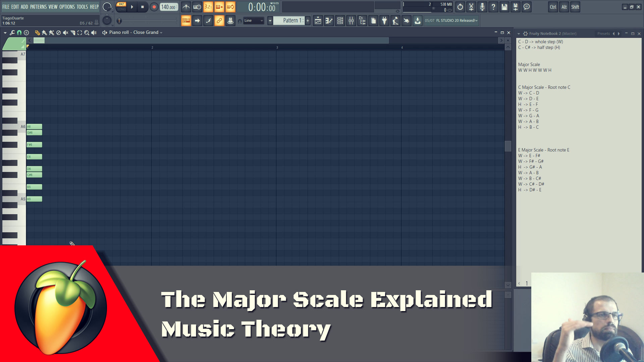
Task: Open the OPTIONS menu
Action: click(67, 6)
